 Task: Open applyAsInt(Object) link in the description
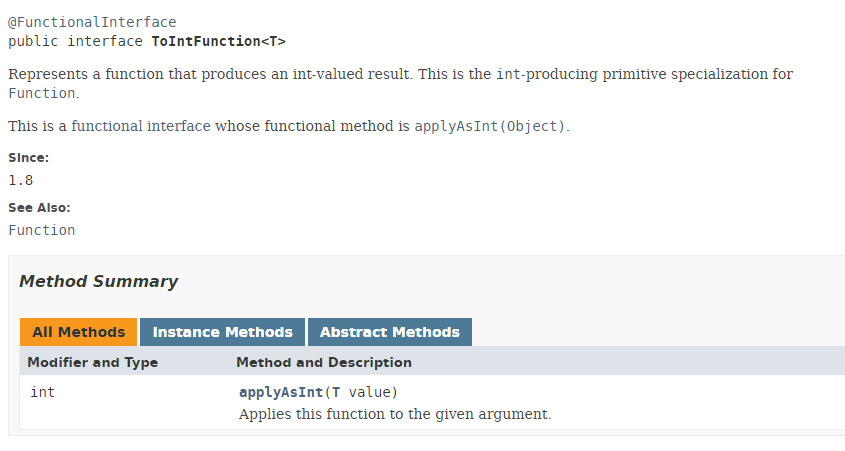pos(490,127)
